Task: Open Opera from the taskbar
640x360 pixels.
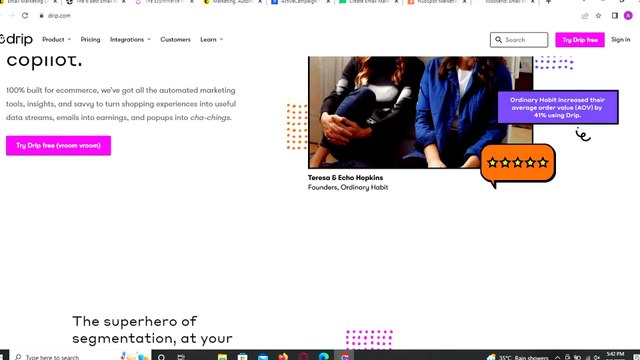Action: (x=303, y=357)
